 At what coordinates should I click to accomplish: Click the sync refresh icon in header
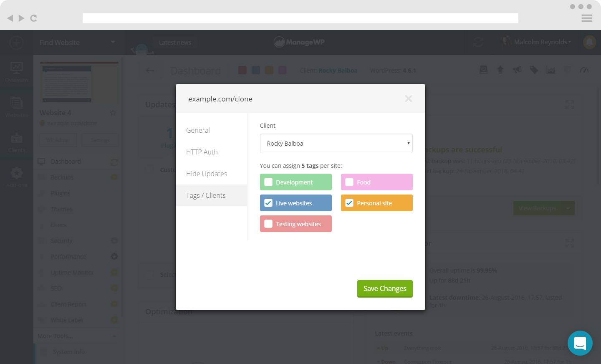[x=478, y=42]
